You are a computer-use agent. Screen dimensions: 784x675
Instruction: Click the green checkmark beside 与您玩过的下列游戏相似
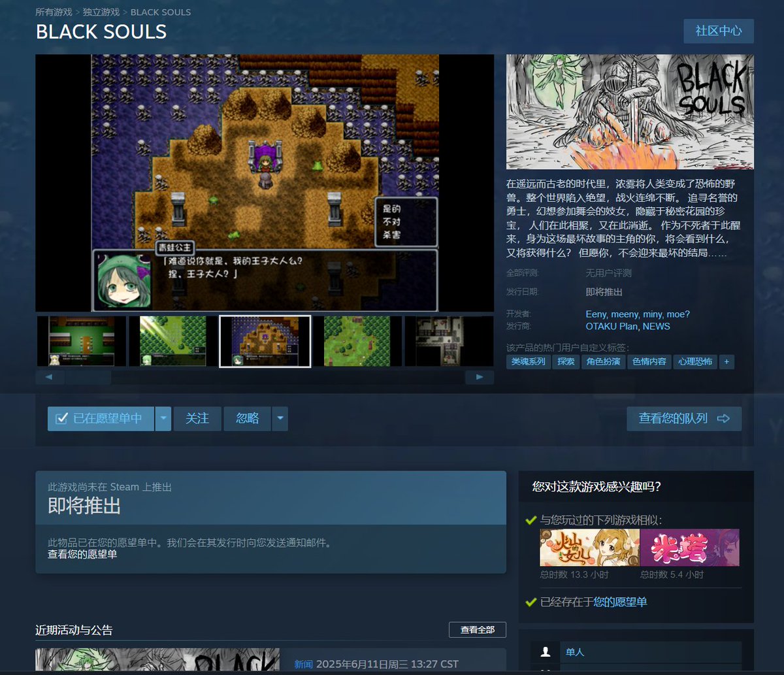click(x=531, y=520)
